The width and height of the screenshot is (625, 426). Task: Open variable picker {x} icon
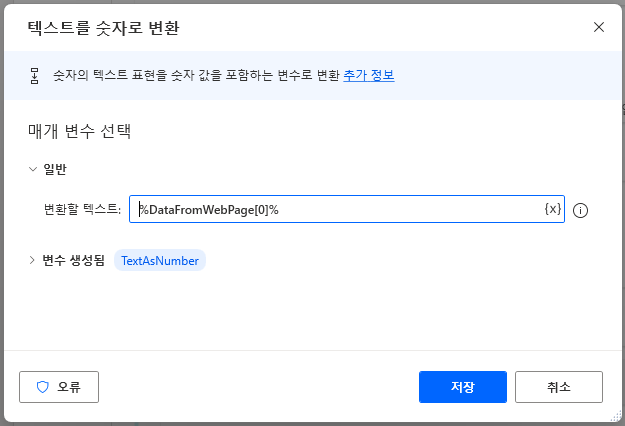click(x=553, y=209)
